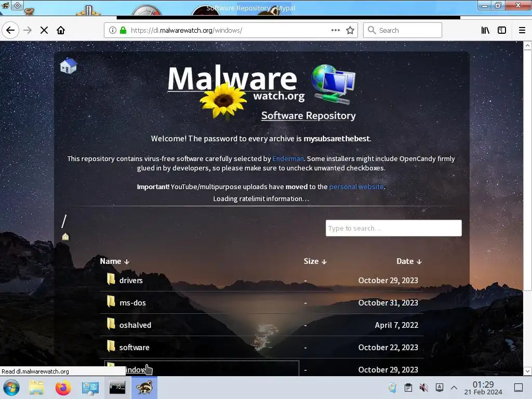Go back with the browser back arrow
This screenshot has width=532, height=399.
click(10, 30)
